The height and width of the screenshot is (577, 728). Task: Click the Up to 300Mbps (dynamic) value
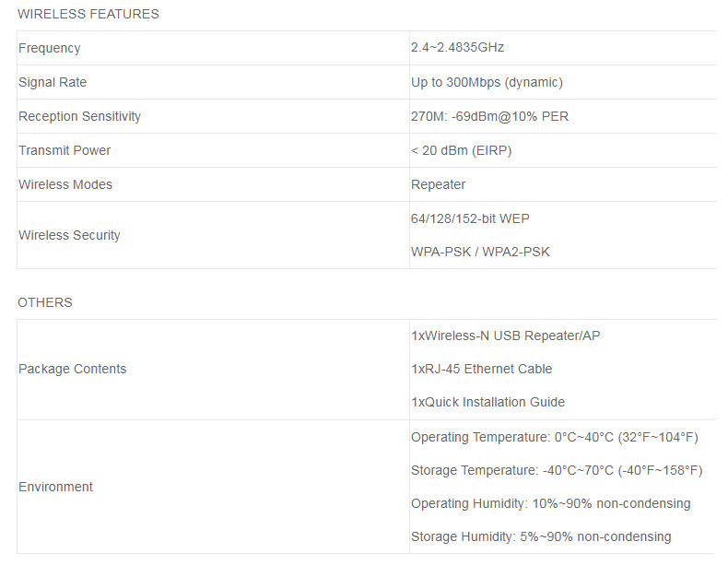click(487, 82)
